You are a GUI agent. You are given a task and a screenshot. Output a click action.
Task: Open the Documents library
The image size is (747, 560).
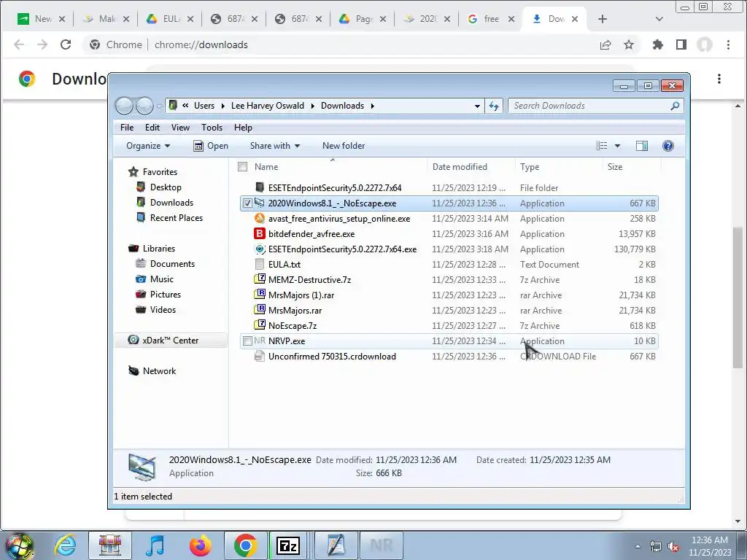coord(172,264)
